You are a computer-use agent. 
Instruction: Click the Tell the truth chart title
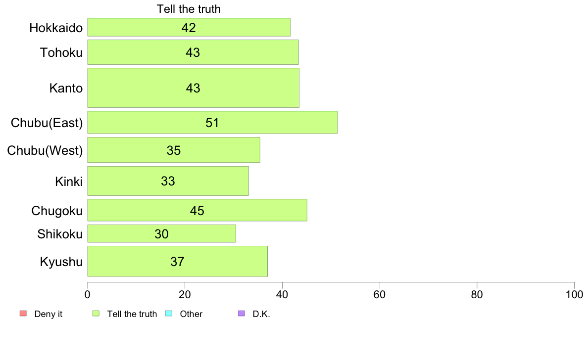189,9
